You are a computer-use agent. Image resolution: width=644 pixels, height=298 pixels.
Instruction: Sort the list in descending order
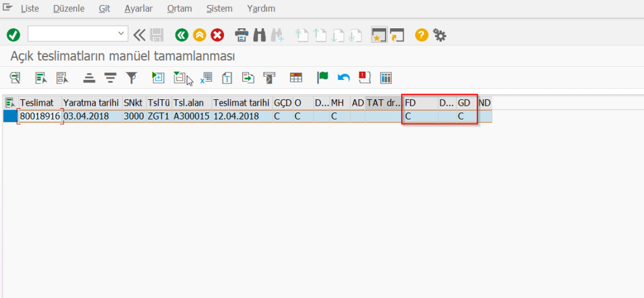click(x=110, y=77)
